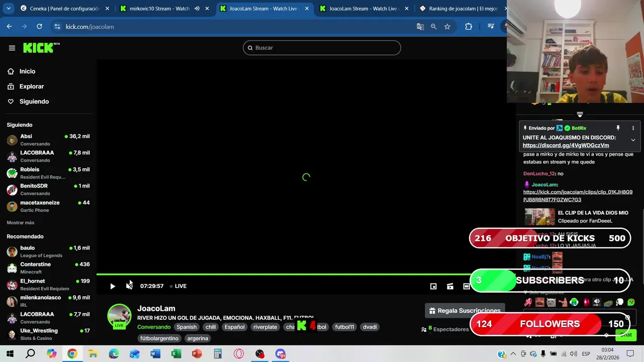Select the dvadi tag
The image size is (644, 362).
[370, 327]
